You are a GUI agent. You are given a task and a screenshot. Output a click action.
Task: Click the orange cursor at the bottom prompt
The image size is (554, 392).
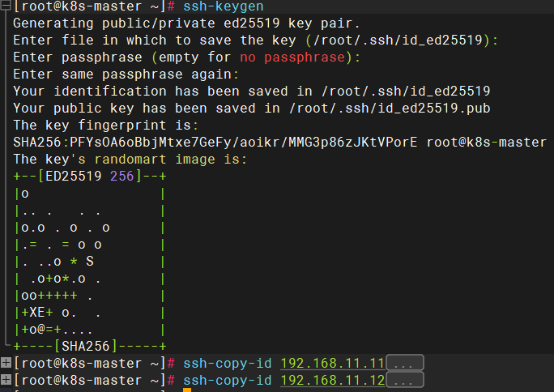[187, 390]
